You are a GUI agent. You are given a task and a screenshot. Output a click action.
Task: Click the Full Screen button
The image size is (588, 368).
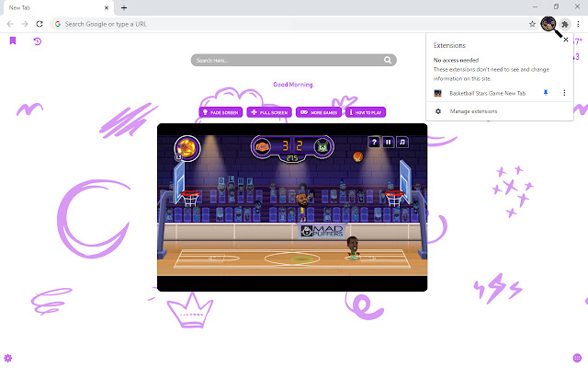269,112
